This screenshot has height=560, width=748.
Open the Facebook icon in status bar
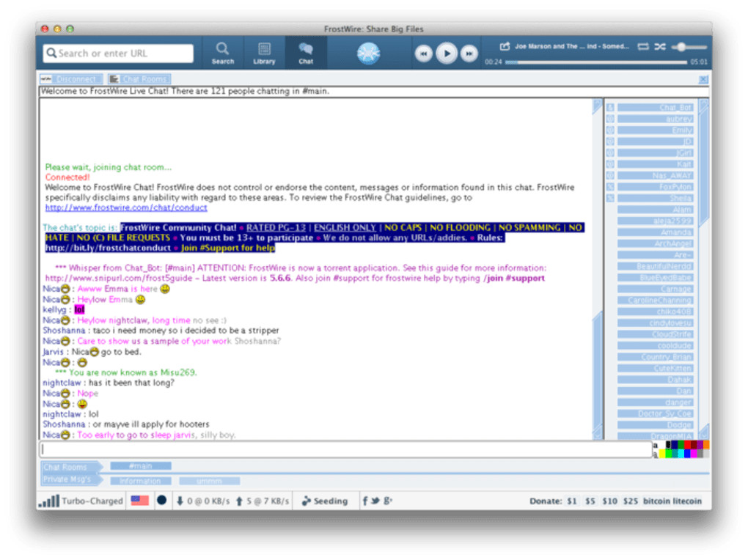(365, 501)
